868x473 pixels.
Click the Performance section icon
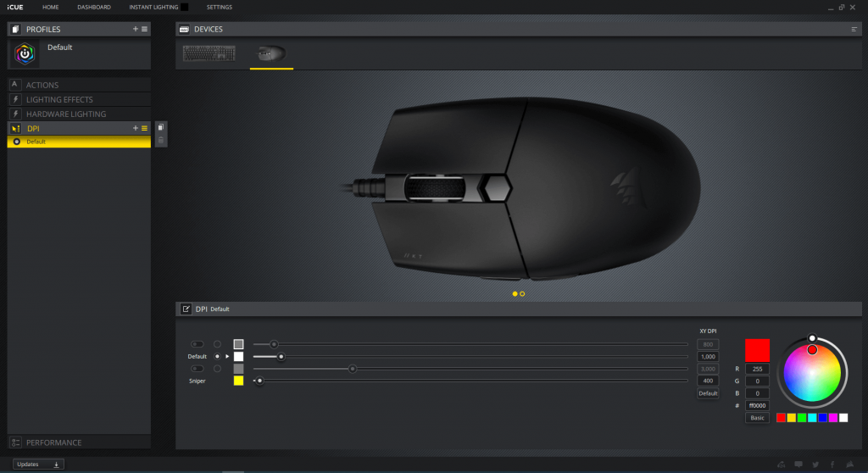click(15, 442)
